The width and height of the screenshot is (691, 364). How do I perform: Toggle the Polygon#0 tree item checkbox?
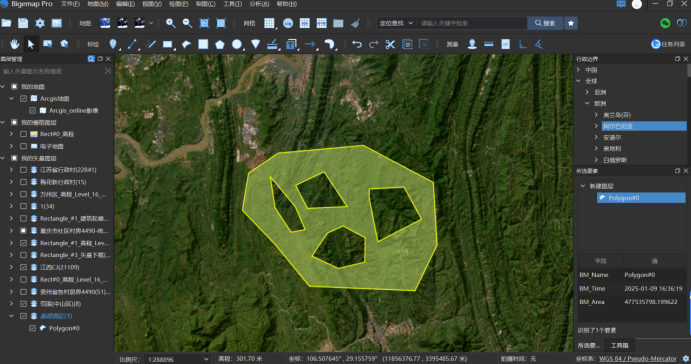click(x=33, y=328)
